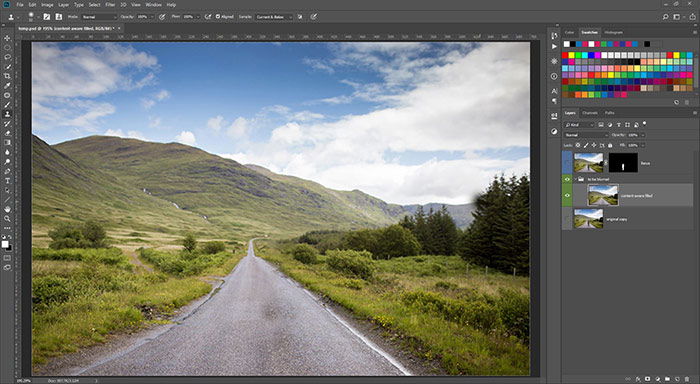
Task: Open the Histogram panel tab
Action: (613, 32)
